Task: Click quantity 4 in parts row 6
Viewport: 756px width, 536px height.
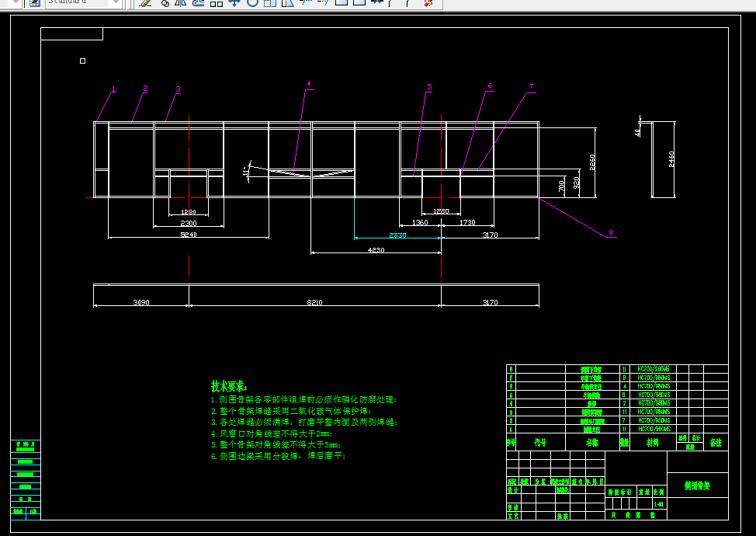Action: pos(624,386)
